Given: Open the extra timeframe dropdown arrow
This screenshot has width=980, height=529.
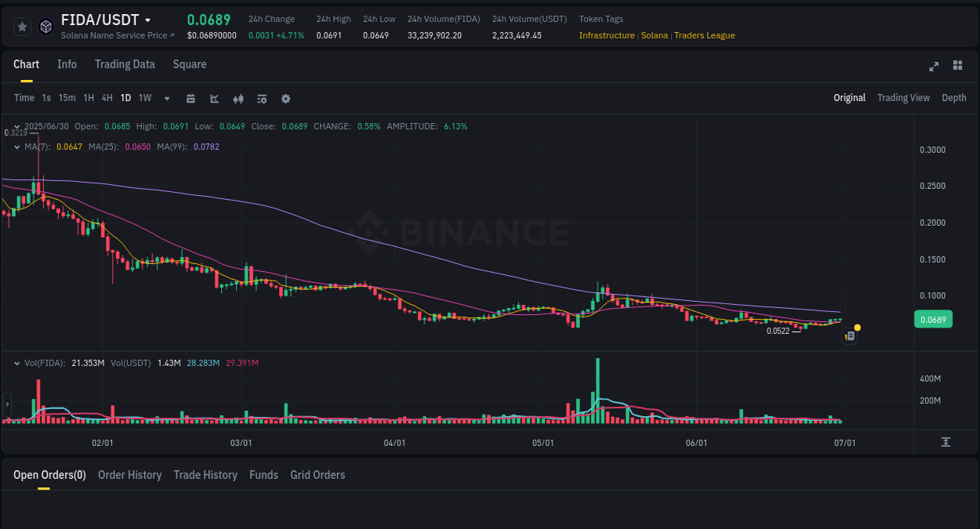Looking at the screenshot, I should [x=165, y=98].
